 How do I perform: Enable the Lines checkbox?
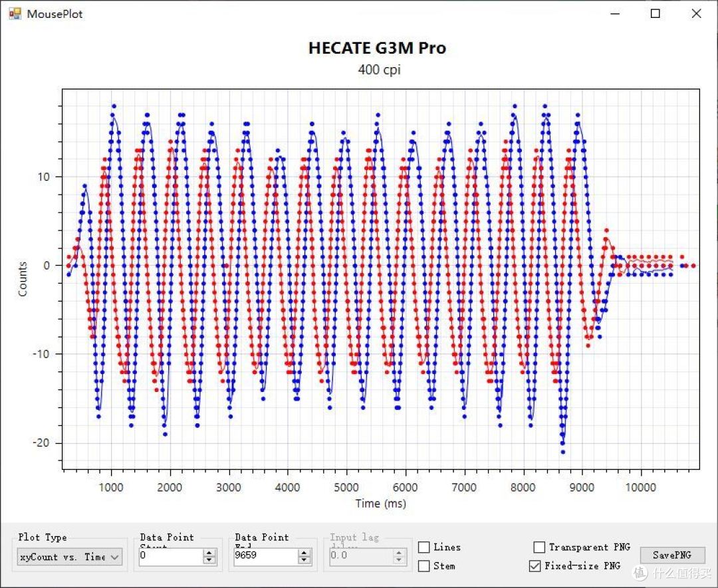424,547
